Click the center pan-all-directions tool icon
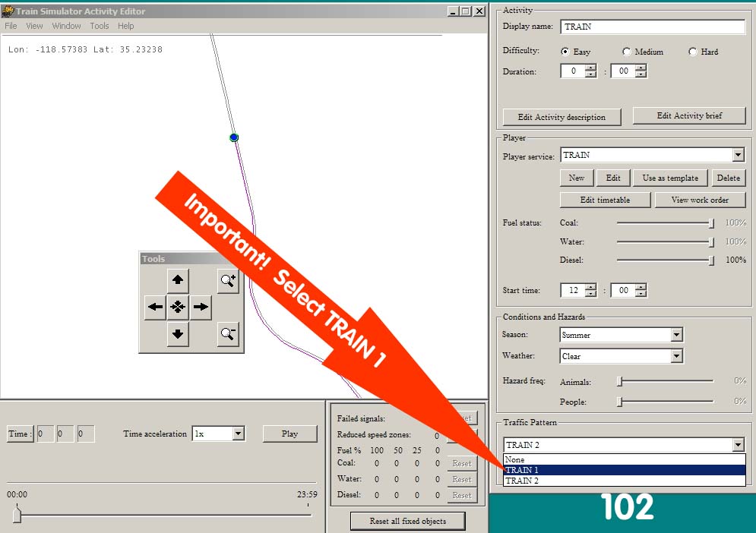 pyautogui.click(x=178, y=307)
